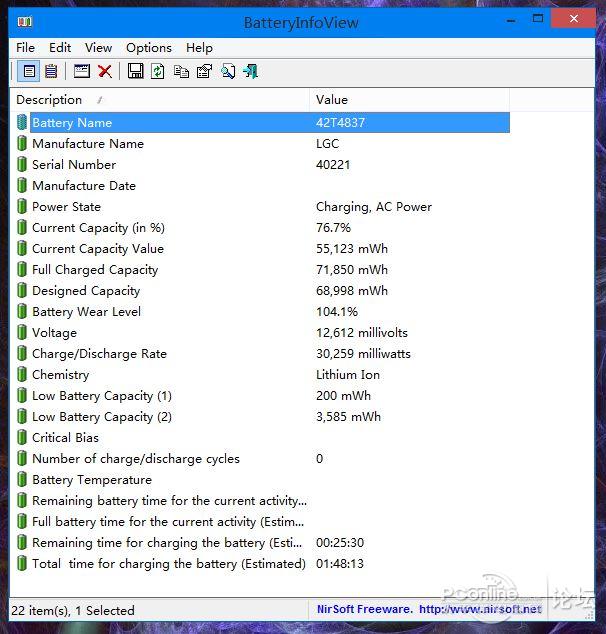This screenshot has width=606, height=634.
Task: Sort by the Value column header
Action: point(410,100)
